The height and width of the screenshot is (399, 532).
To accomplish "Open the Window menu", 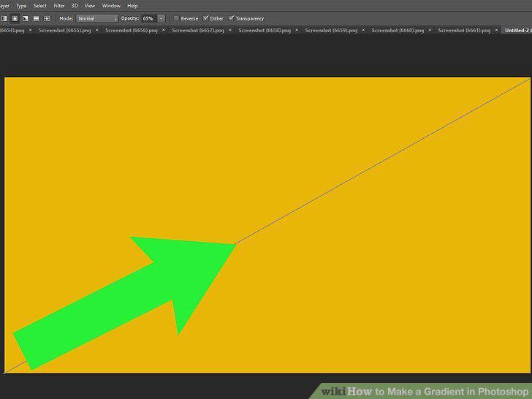I will click(x=111, y=6).
